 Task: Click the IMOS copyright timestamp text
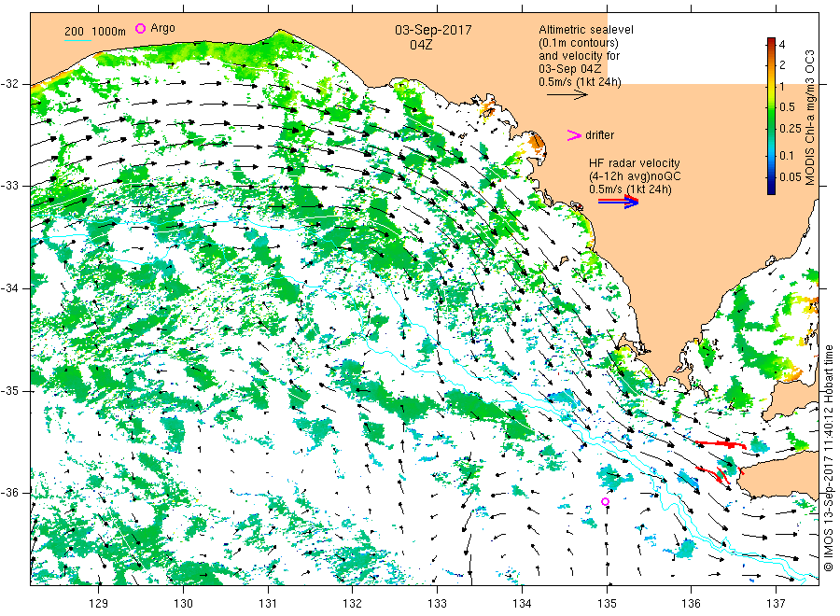coord(828,457)
